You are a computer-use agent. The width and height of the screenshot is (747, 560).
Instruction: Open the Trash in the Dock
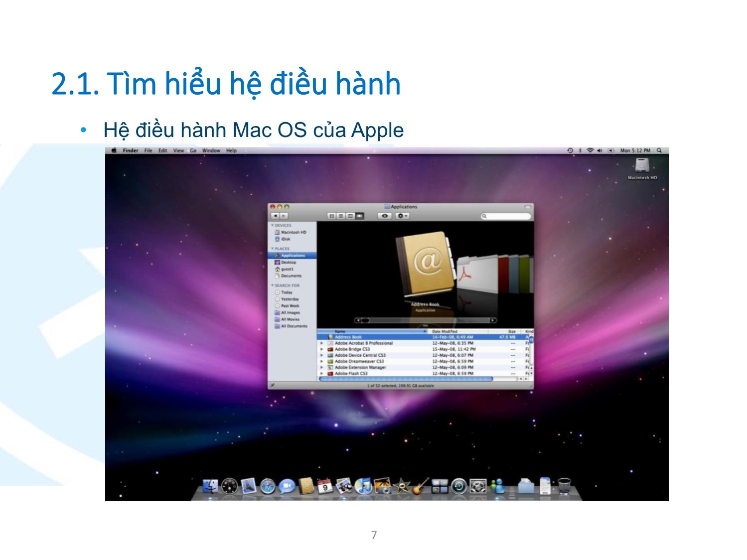tap(564, 486)
